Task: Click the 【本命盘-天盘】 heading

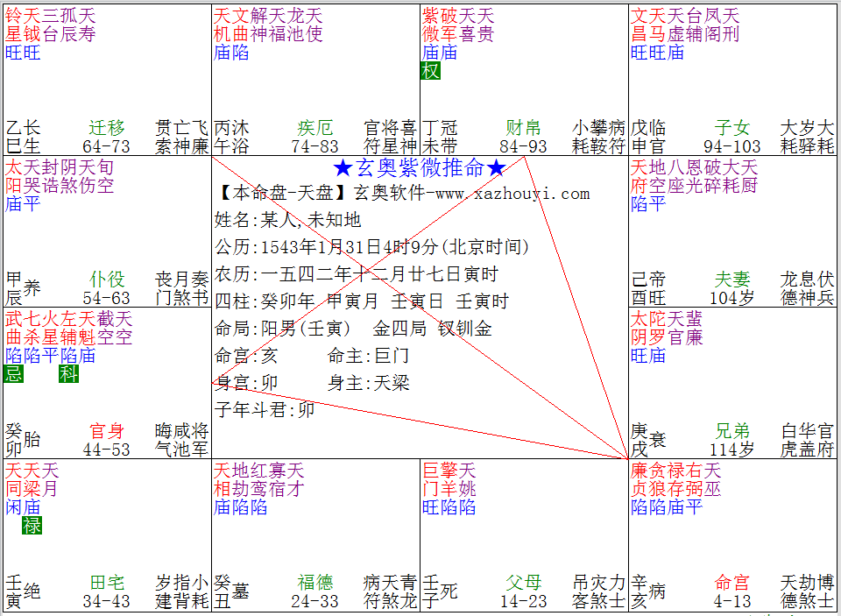Action: pos(284,193)
